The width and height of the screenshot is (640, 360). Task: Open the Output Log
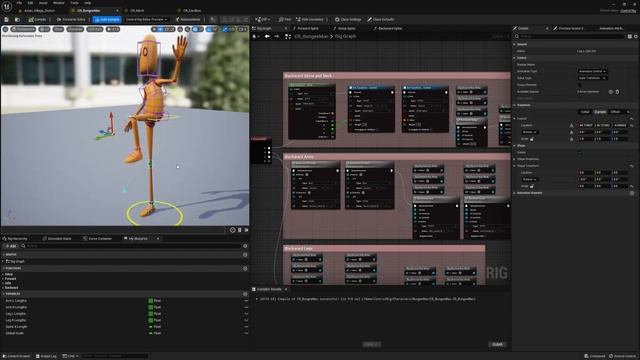click(46, 356)
